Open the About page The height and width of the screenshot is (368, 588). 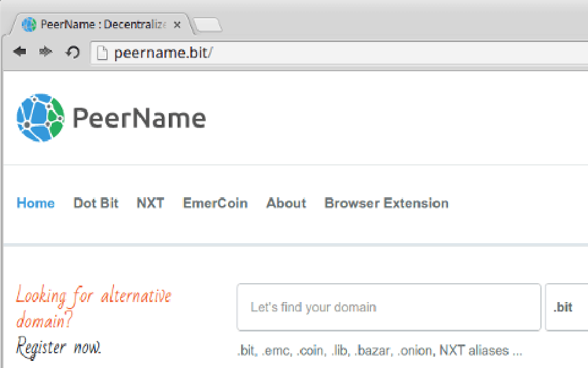tap(286, 203)
